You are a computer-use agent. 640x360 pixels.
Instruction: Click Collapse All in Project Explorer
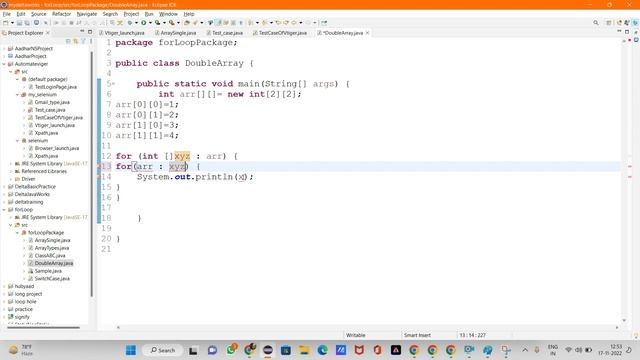68,41
